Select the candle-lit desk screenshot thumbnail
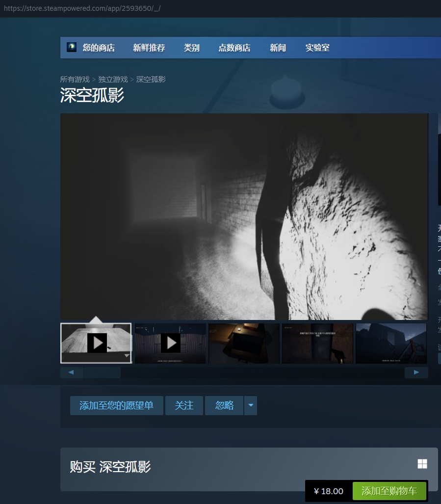Viewport: 441px width, 504px height. (x=244, y=344)
